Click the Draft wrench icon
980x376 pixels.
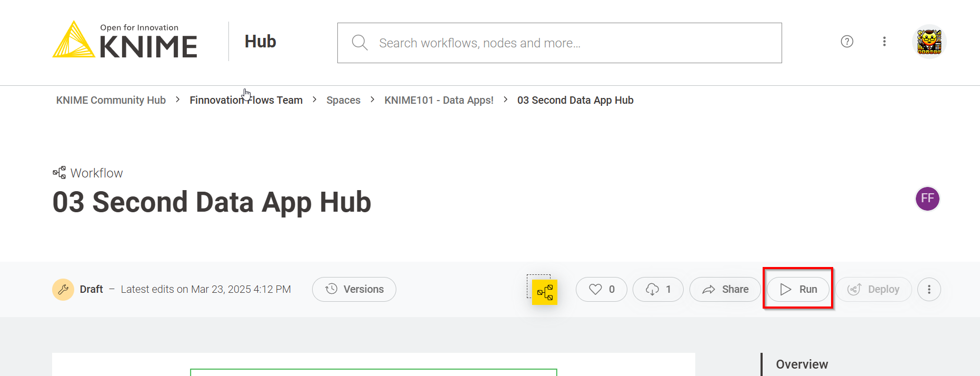(63, 289)
